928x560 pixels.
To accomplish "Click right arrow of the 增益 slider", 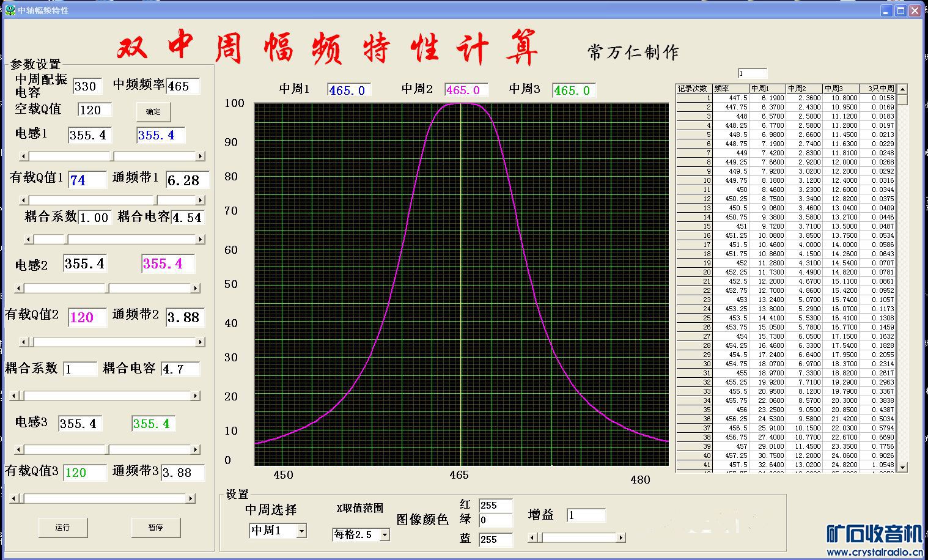I will pos(621,538).
